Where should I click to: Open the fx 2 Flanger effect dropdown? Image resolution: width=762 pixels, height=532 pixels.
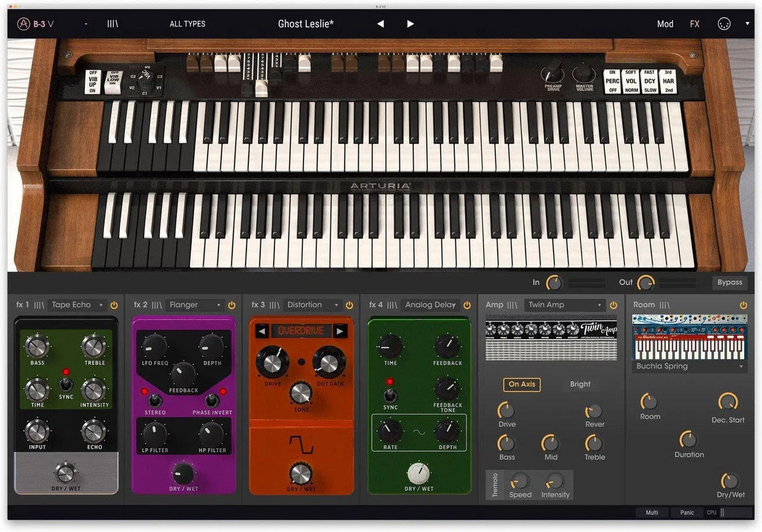(x=195, y=305)
